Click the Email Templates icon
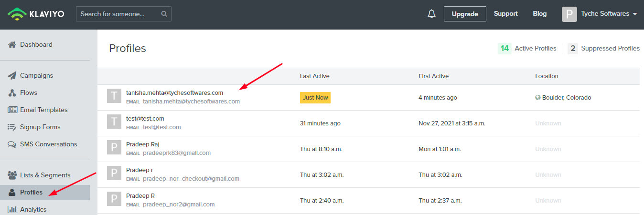644x215 pixels. click(12, 110)
